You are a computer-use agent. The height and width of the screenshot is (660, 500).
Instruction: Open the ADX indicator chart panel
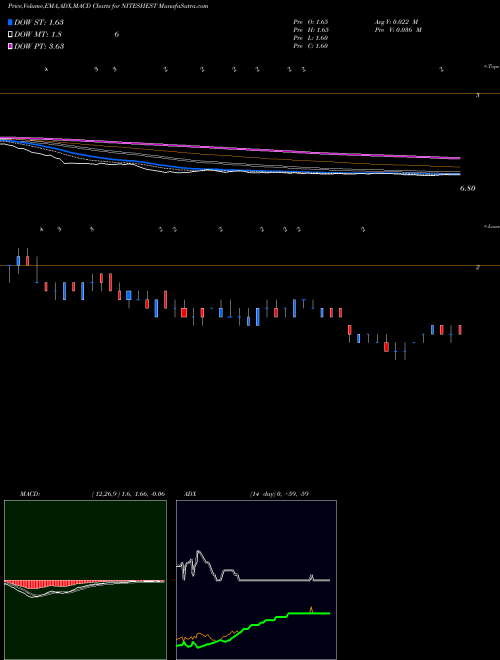[x=256, y=580]
